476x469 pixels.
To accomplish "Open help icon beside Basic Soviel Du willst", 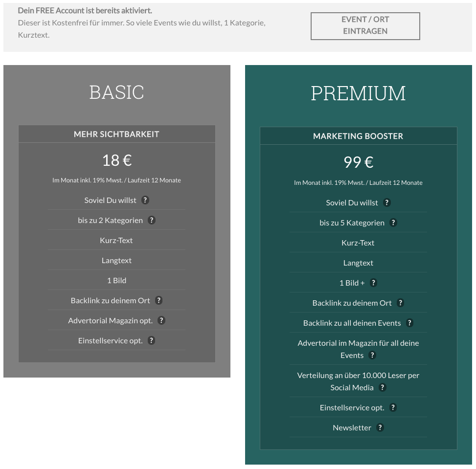I will [x=145, y=201].
